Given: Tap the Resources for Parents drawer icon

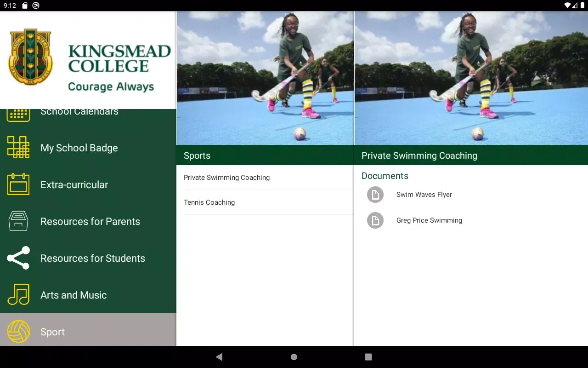Looking at the screenshot, I should (x=18, y=221).
